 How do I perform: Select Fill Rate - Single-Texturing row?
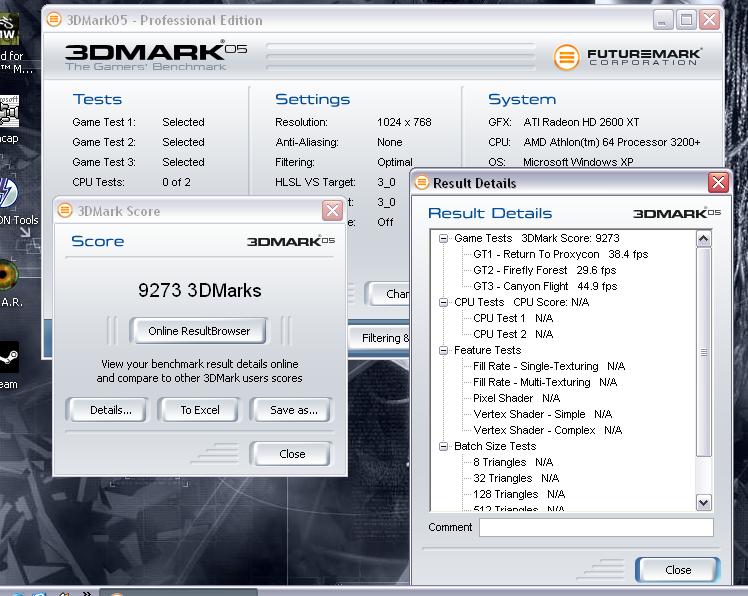[x=549, y=366]
